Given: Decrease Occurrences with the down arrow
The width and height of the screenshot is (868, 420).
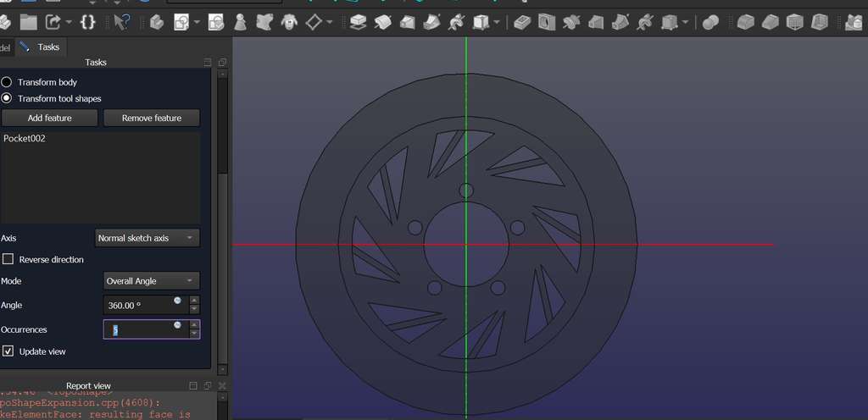Looking at the screenshot, I should pyautogui.click(x=194, y=334).
